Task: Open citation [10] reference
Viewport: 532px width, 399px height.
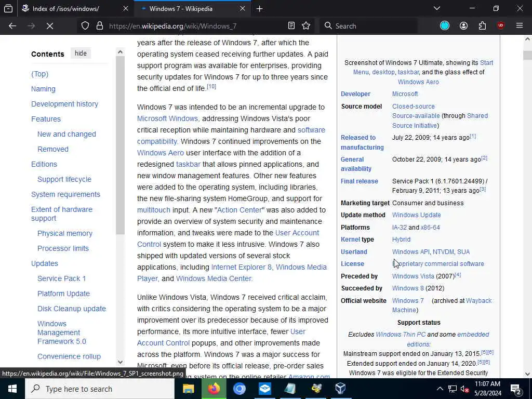Action: tap(211, 87)
